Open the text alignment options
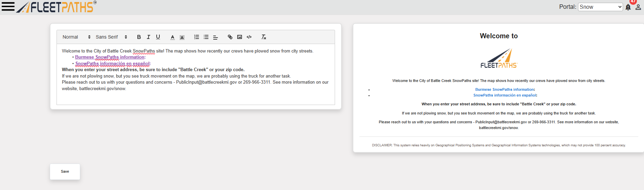The height and width of the screenshot is (190, 644). (x=215, y=37)
